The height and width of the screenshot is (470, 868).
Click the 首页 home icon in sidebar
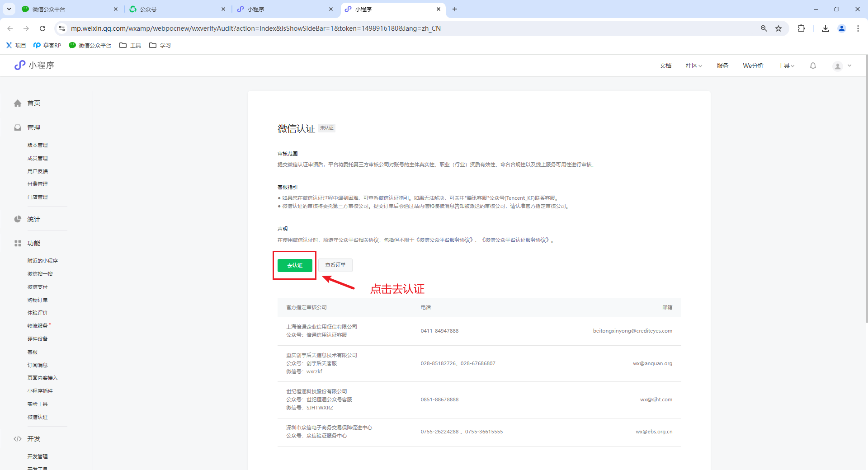pyautogui.click(x=18, y=103)
